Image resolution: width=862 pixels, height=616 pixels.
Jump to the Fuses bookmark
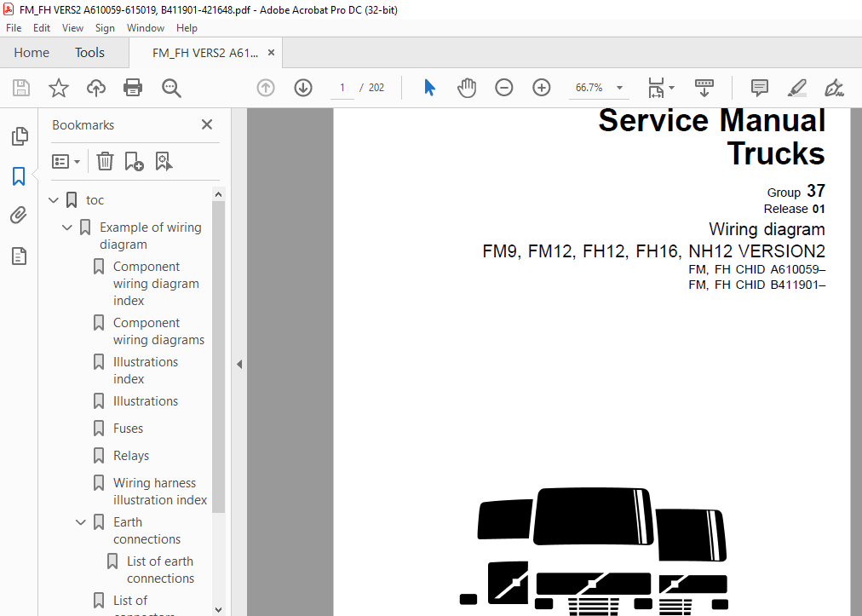click(128, 429)
